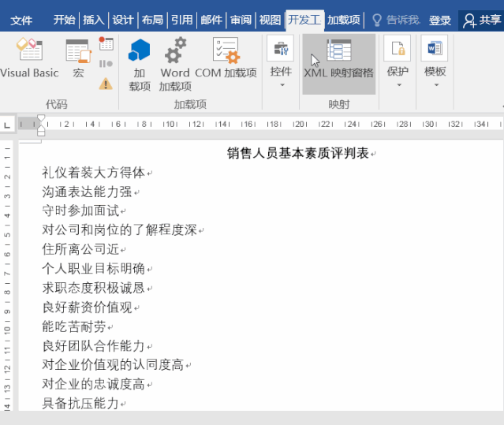Switch to the 审阅 tab
Image resolution: width=504 pixels, height=425 pixels.
click(x=241, y=20)
